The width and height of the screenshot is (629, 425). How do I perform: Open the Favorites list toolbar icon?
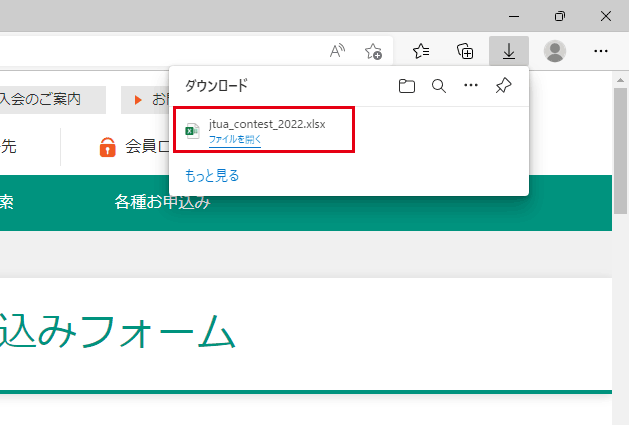click(x=421, y=51)
